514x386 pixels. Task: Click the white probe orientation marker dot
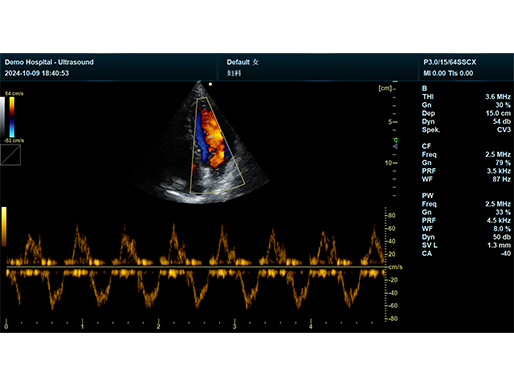coord(210,84)
